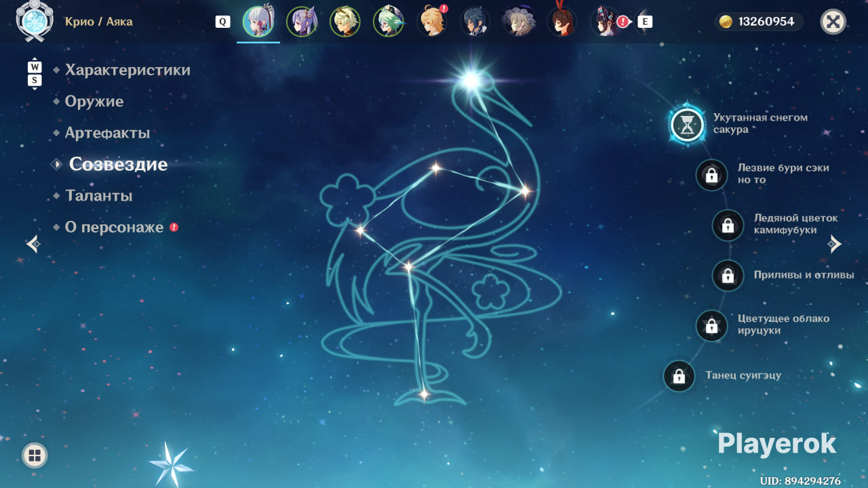
Task: Go to the previous character with left arrow
Action: point(33,244)
